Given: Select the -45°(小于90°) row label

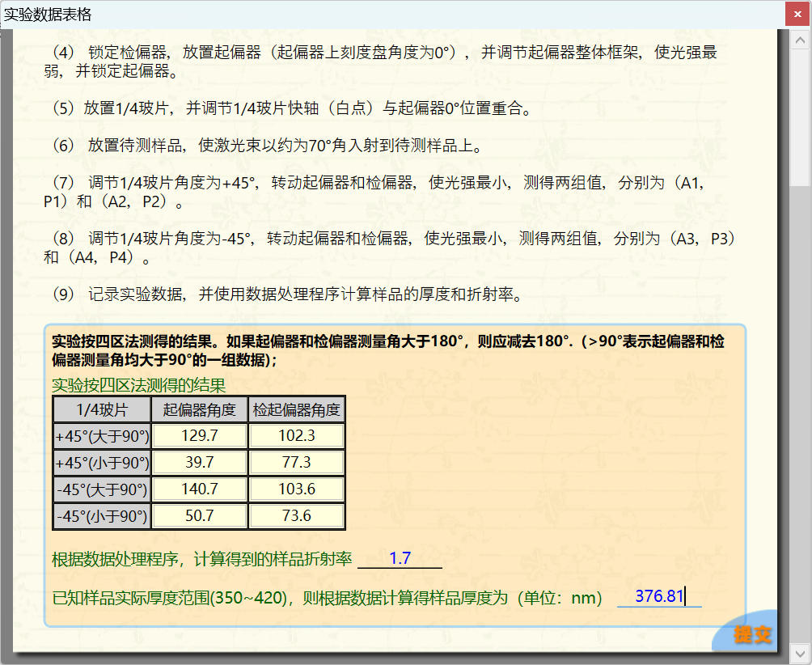Looking at the screenshot, I should coord(102,516).
